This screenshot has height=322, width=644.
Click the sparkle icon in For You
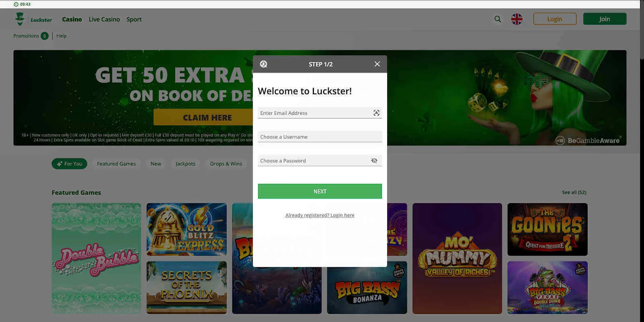(59, 164)
